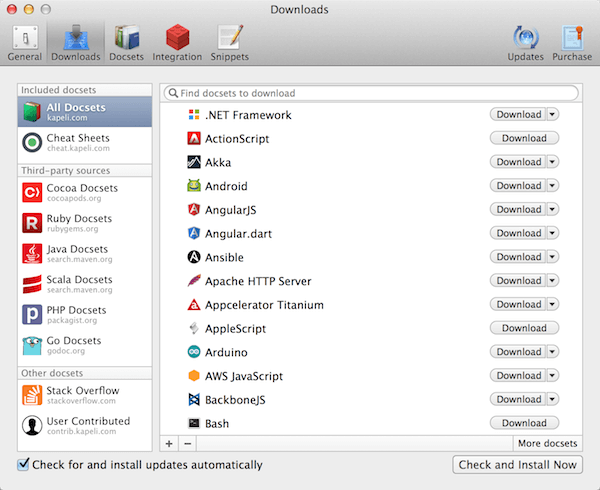Click the Arduino icon

194,352
